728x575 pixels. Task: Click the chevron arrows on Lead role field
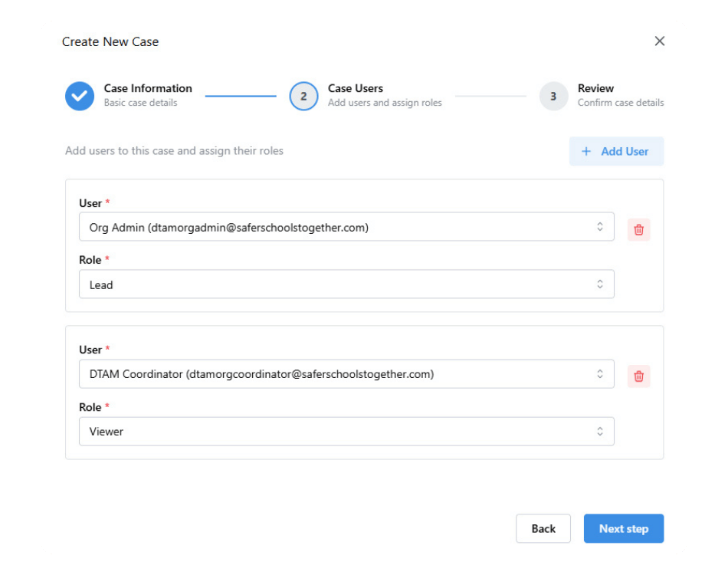(x=600, y=284)
